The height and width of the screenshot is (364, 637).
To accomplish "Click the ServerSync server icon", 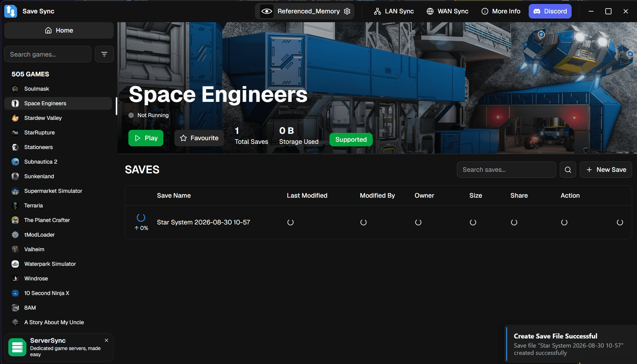I will (17, 347).
